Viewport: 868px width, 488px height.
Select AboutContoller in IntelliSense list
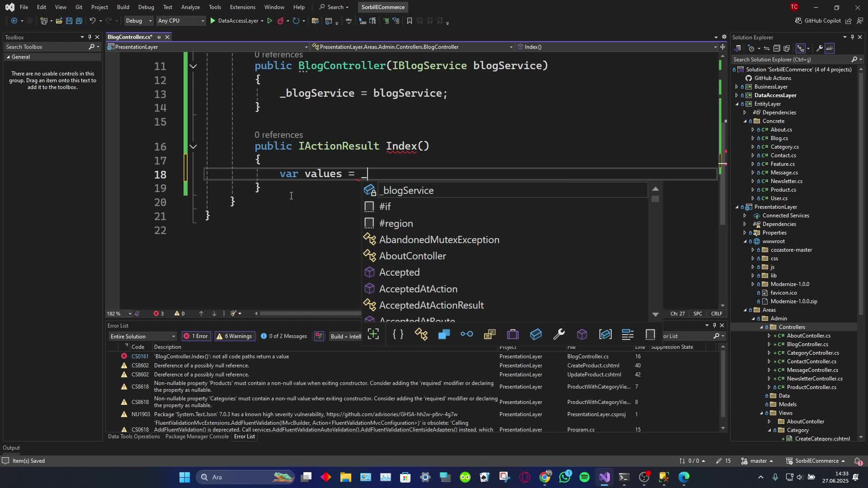click(505, 256)
